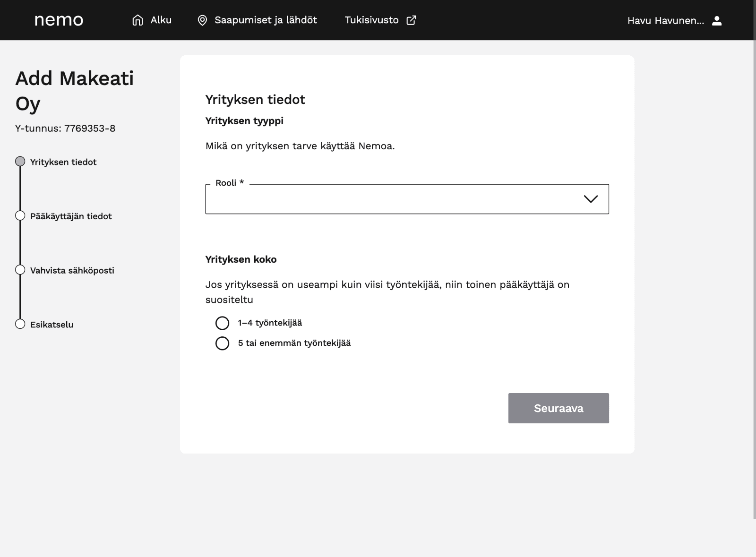Open the user profile icon
The image size is (756, 557).
(x=717, y=21)
